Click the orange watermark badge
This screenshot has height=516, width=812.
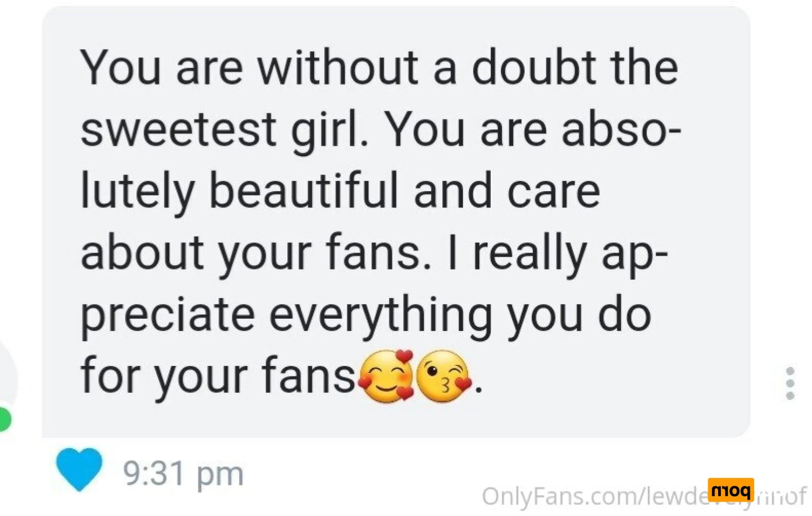pyautogui.click(x=731, y=490)
